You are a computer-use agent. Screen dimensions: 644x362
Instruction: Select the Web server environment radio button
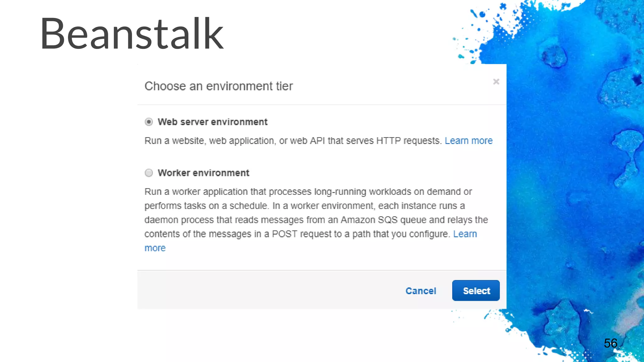(149, 122)
